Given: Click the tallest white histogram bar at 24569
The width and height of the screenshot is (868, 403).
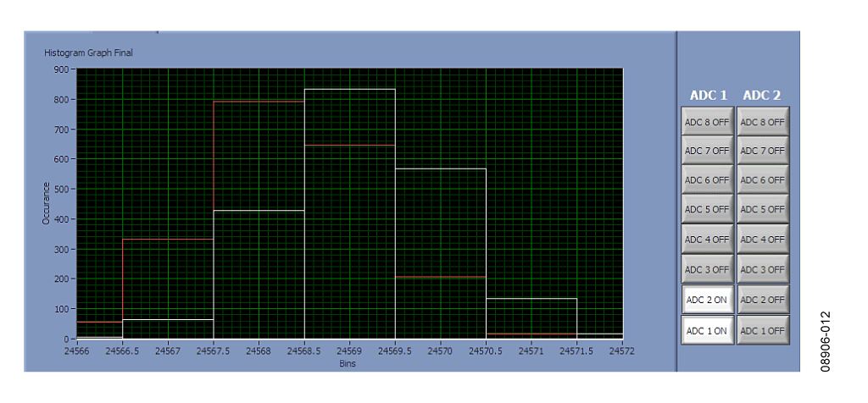Looking at the screenshot, I should tap(349, 212).
